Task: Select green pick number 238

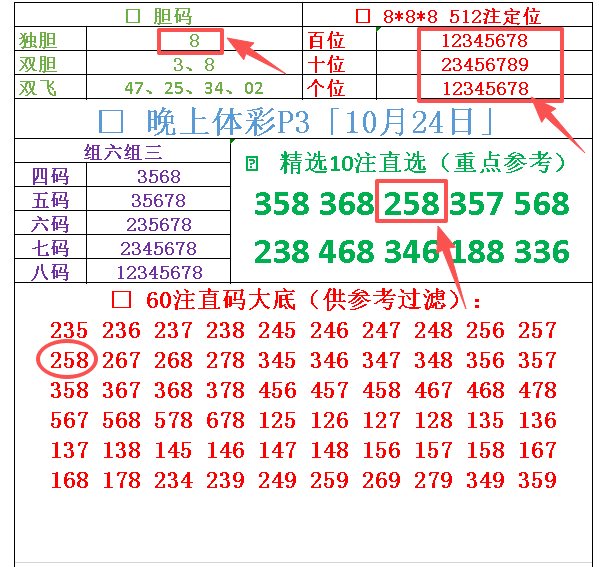Action: 282,251
